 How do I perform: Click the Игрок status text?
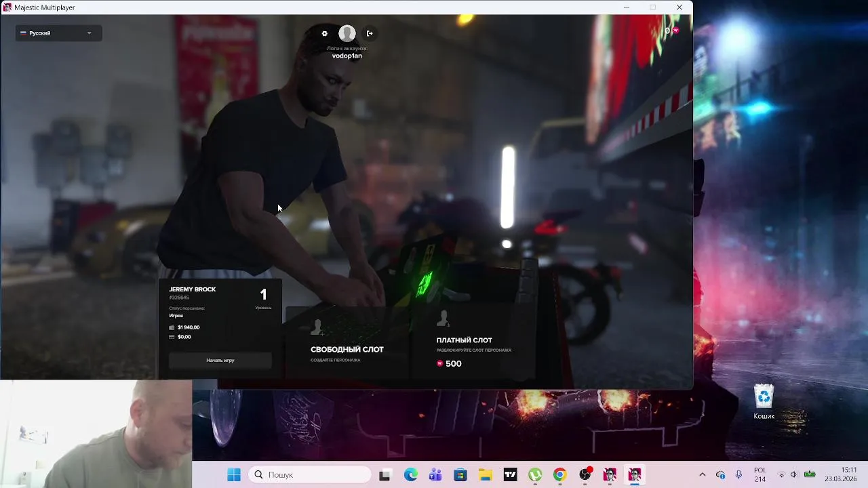(x=176, y=316)
